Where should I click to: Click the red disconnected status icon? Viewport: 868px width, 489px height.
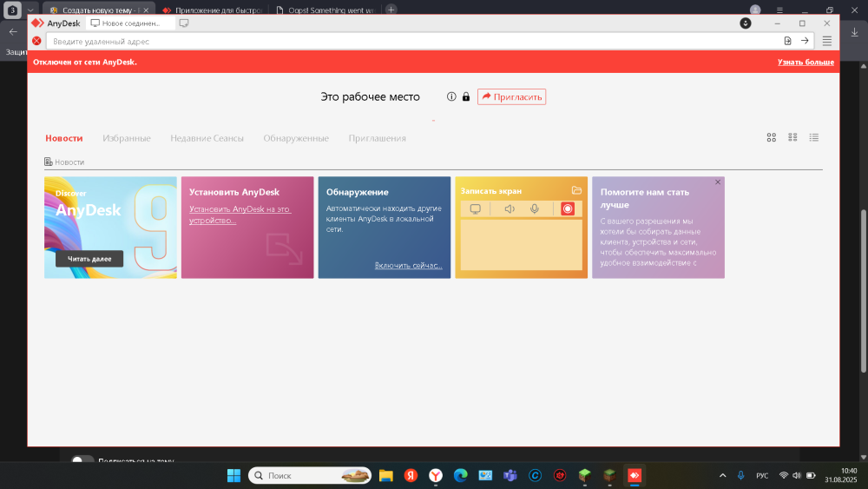36,41
